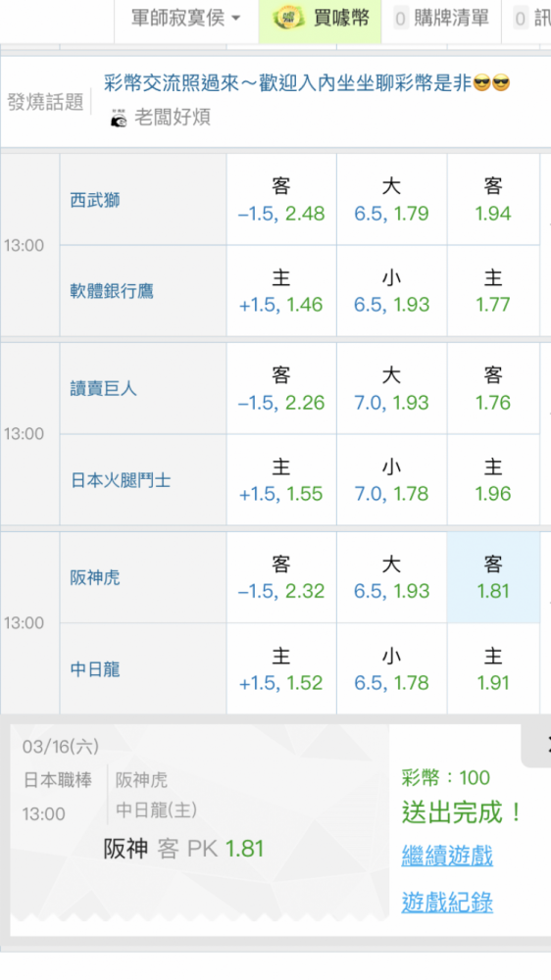Screen dimensions: 551x980
Task: Click the 購牌清單 count badge showing 0
Action: (401, 20)
